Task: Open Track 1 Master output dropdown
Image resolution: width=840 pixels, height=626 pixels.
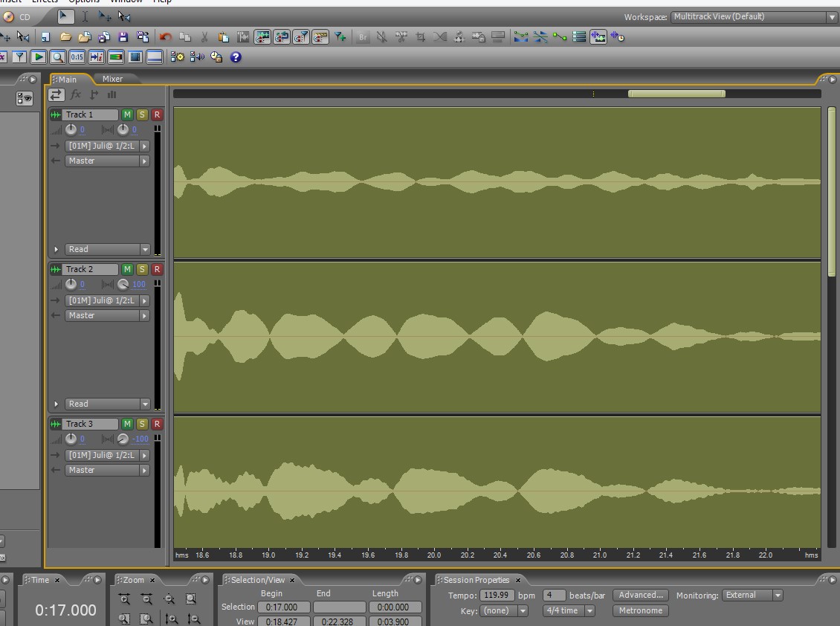Action: click(107, 161)
